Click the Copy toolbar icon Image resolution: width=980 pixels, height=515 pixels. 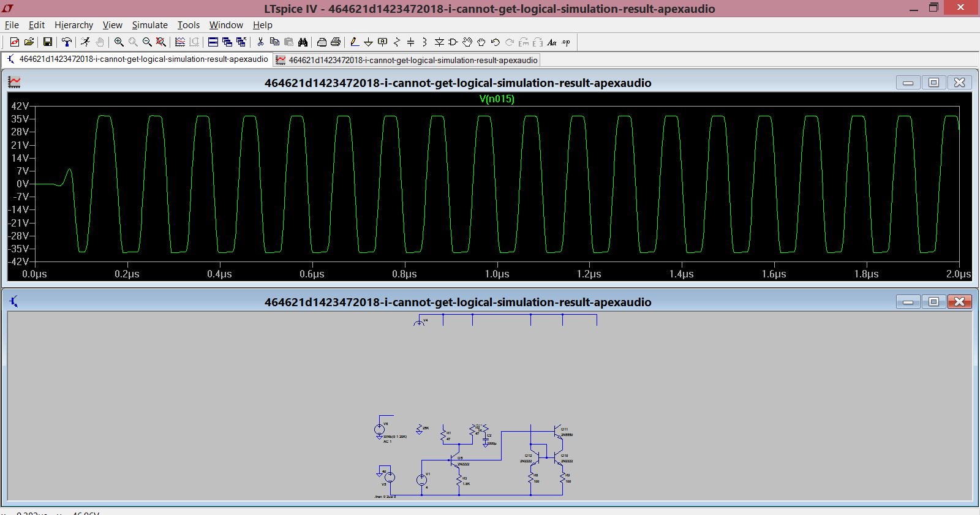click(274, 42)
